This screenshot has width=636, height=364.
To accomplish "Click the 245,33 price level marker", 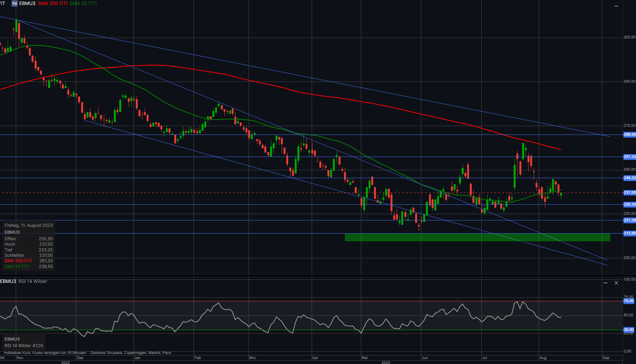I will coord(629,178).
